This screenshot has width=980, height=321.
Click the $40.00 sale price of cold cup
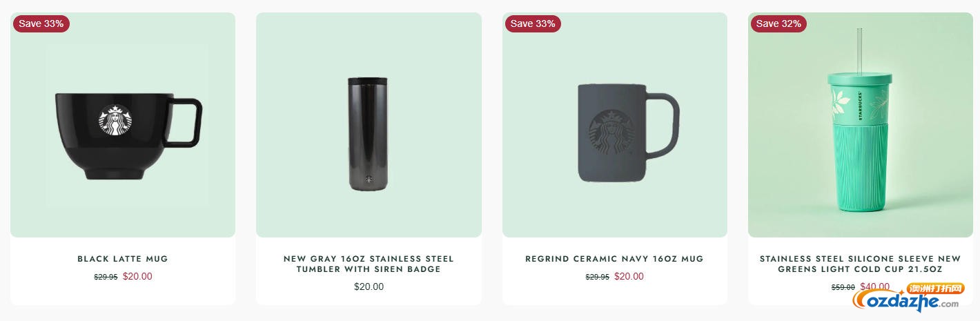point(874,286)
